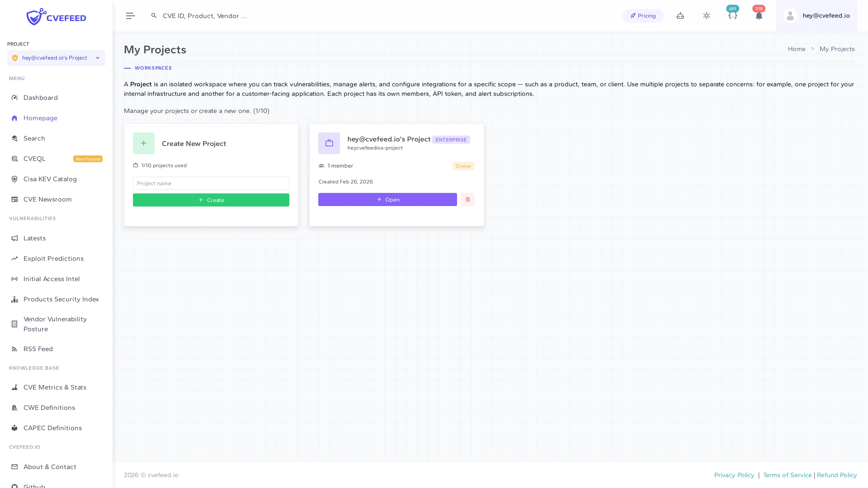This screenshot has height=488, width=868.
Task: Collapse the sidebar with the hamburger icon
Action: tap(131, 16)
